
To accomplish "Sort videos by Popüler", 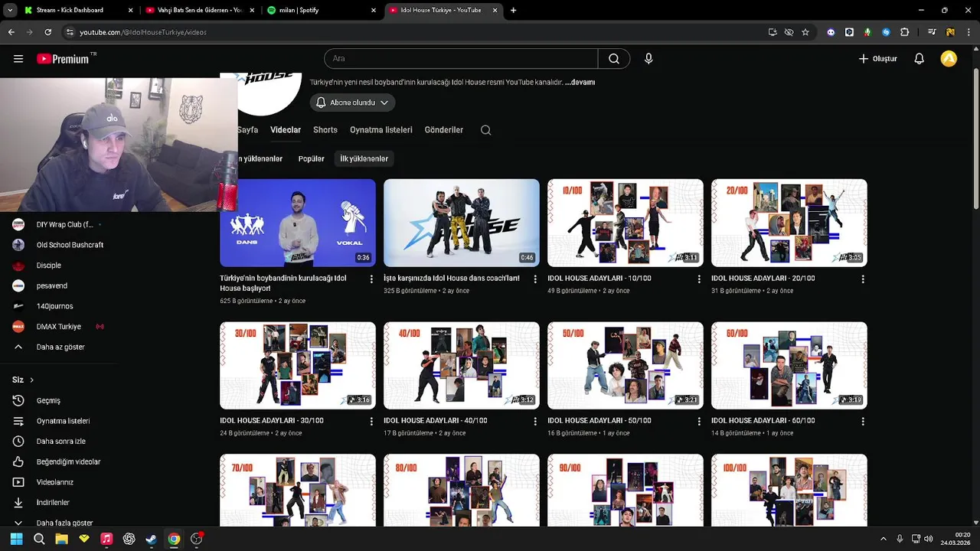I will tap(311, 158).
